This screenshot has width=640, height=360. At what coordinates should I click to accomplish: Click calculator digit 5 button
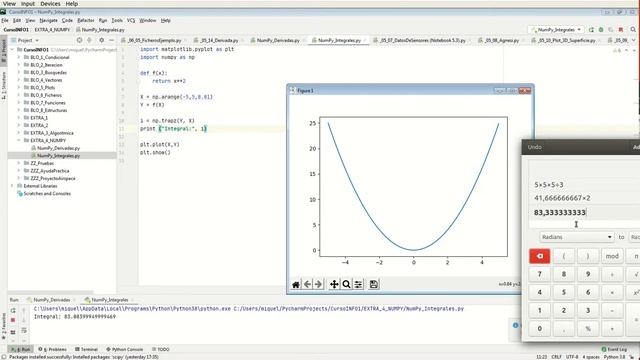point(564,292)
